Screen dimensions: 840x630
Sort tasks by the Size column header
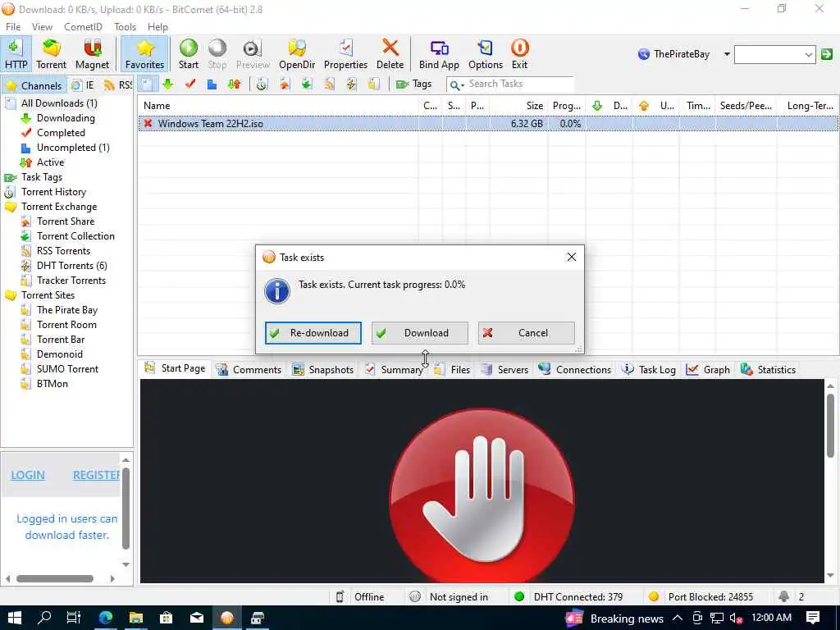pyautogui.click(x=518, y=106)
